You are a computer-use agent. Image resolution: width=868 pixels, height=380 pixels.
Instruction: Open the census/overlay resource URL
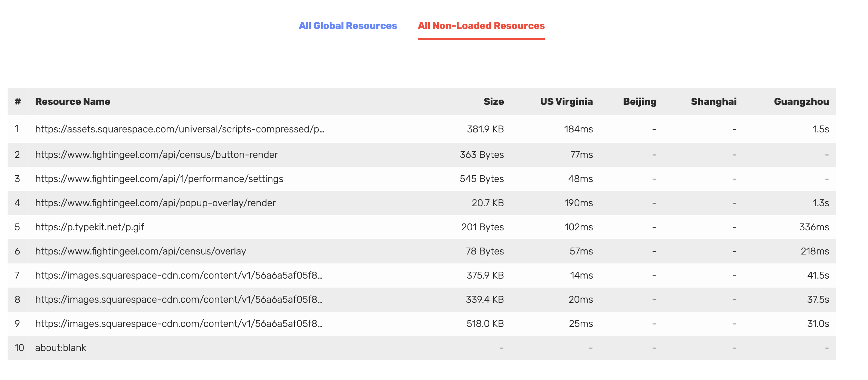(x=141, y=251)
